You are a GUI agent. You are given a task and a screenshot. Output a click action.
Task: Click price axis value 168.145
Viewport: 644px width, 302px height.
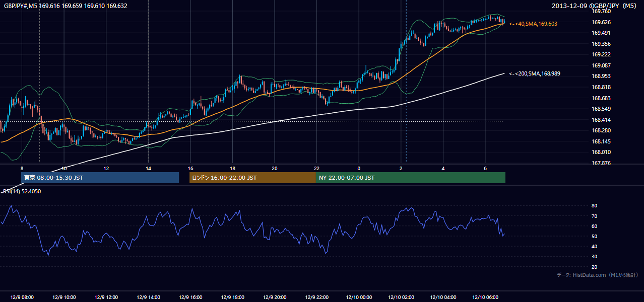click(601, 141)
